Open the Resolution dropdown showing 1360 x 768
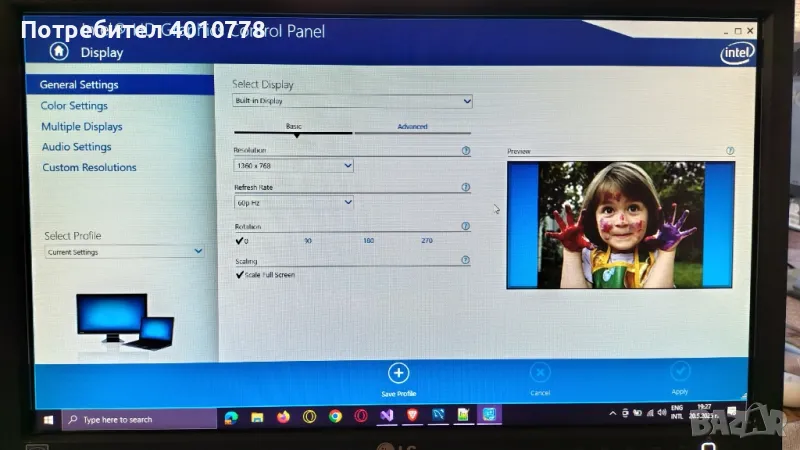 pos(293,165)
